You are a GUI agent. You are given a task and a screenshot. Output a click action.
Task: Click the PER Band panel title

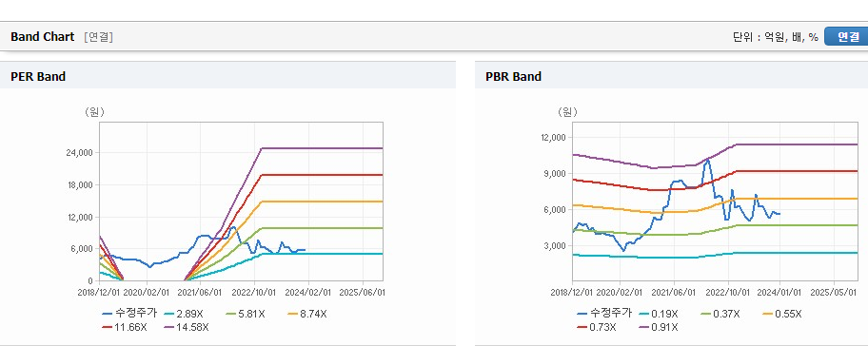38,77
